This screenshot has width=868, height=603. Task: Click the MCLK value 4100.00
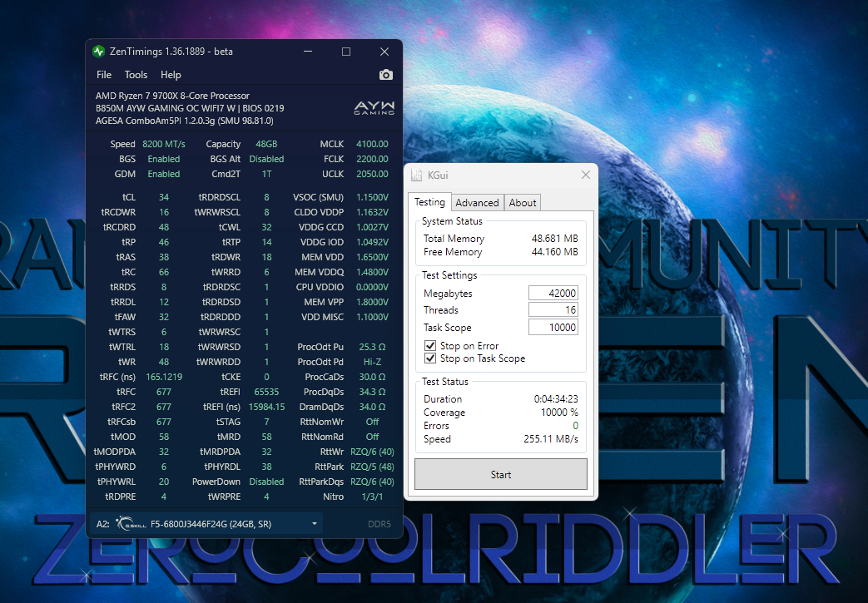[x=372, y=144]
